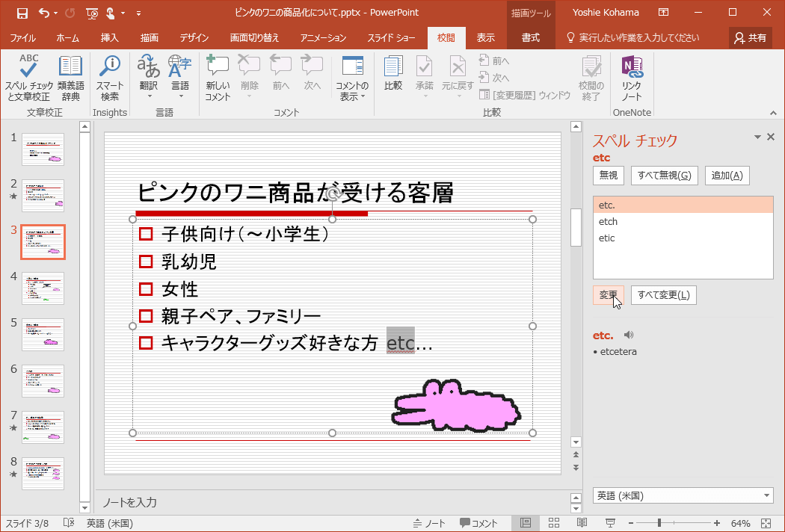Toggle the Notes pane in status bar
785x532 pixels.
[x=429, y=523]
